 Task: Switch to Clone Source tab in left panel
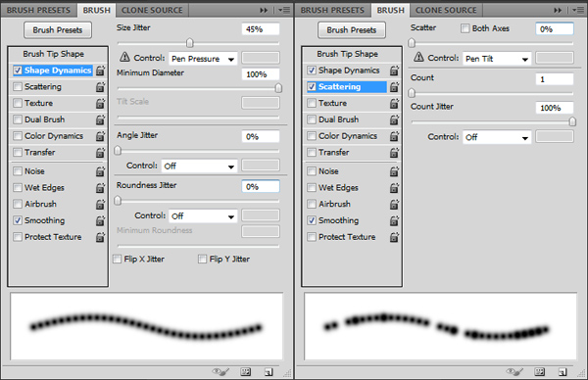click(152, 10)
